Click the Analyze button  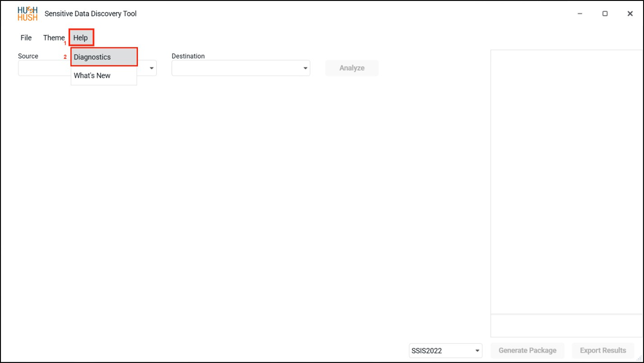coord(352,68)
